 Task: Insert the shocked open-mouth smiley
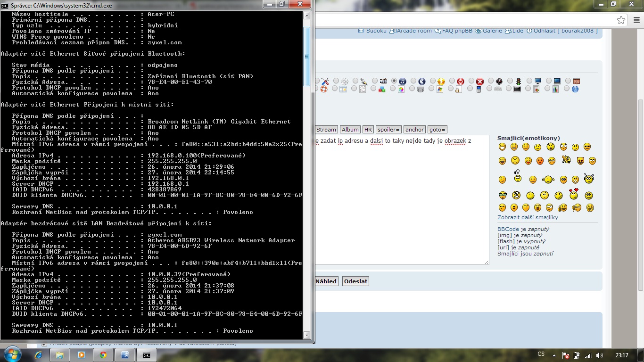click(551, 147)
